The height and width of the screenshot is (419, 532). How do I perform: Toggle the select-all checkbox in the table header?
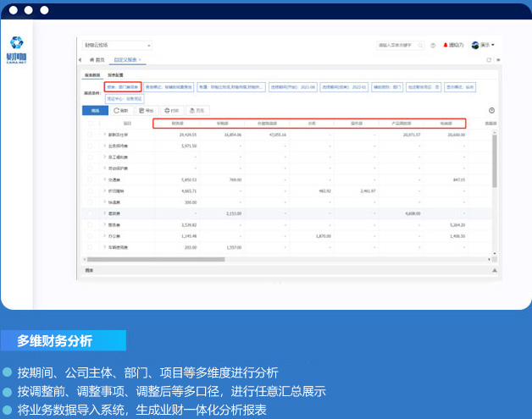pyautogui.click(x=91, y=123)
